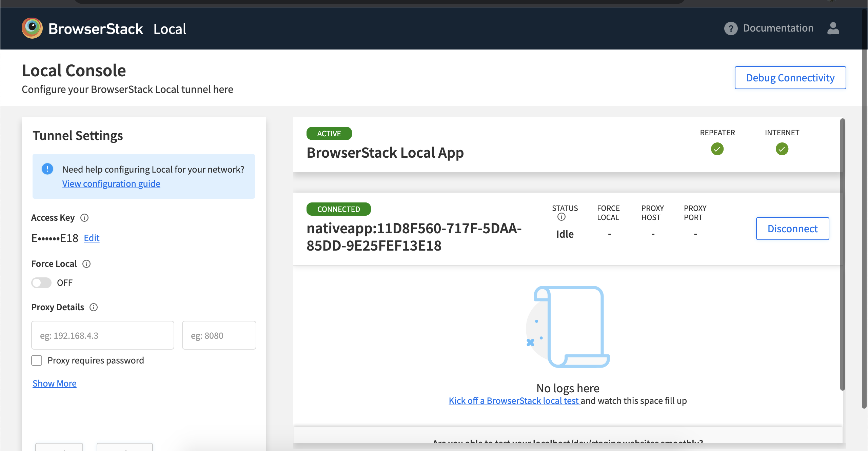Click the right panel vertical scrollbar
Screen dimensions: 868x451
(842, 254)
